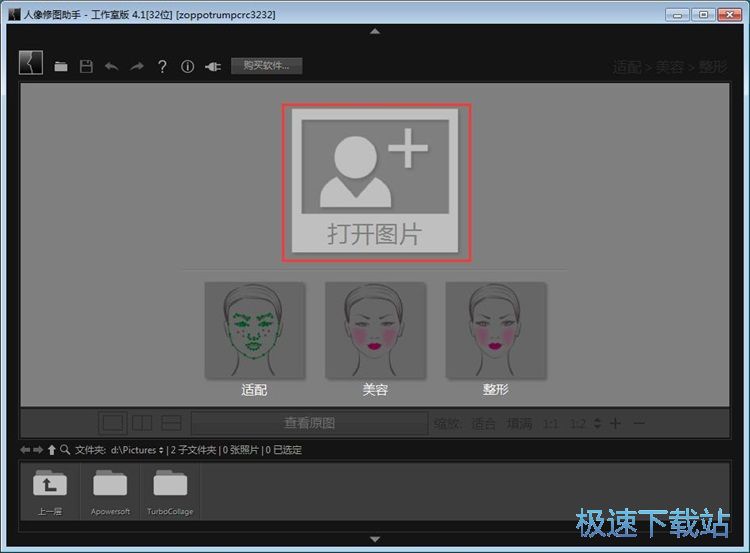Select the 适配 face fitting thumbnail
Viewport: 750px width, 553px height.
click(254, 331)
